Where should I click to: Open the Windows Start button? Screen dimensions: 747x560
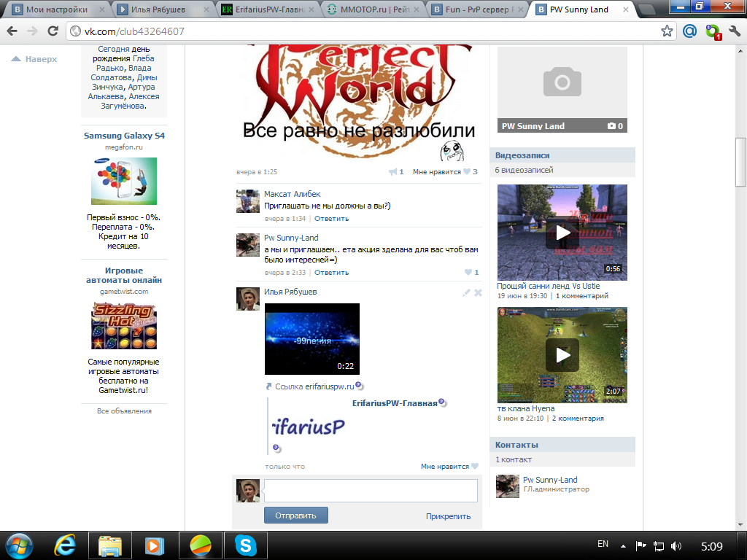19,545
